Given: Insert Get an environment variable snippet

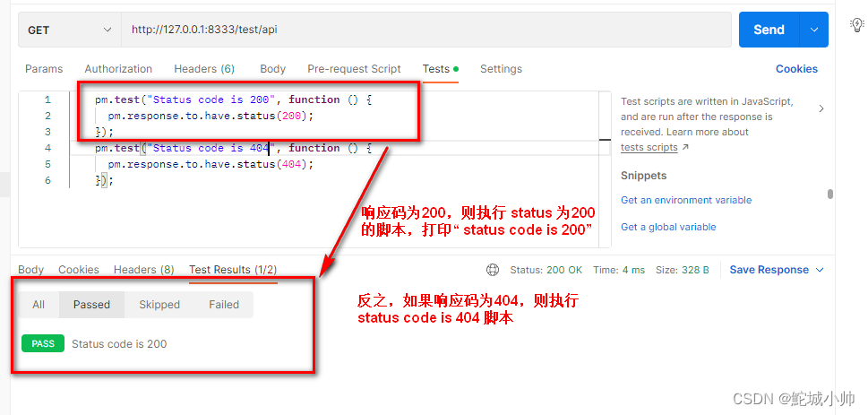Looking at the screenshot, I should [686, 200].
